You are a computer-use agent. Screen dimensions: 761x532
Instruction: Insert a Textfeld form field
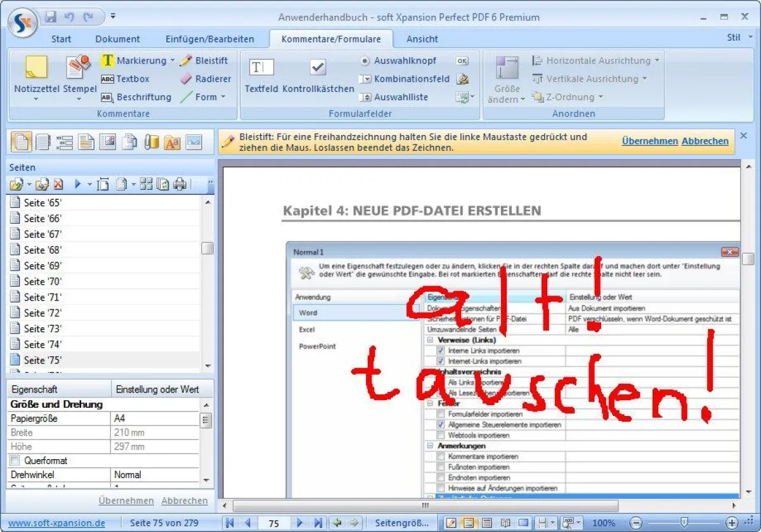coord(261,75)
